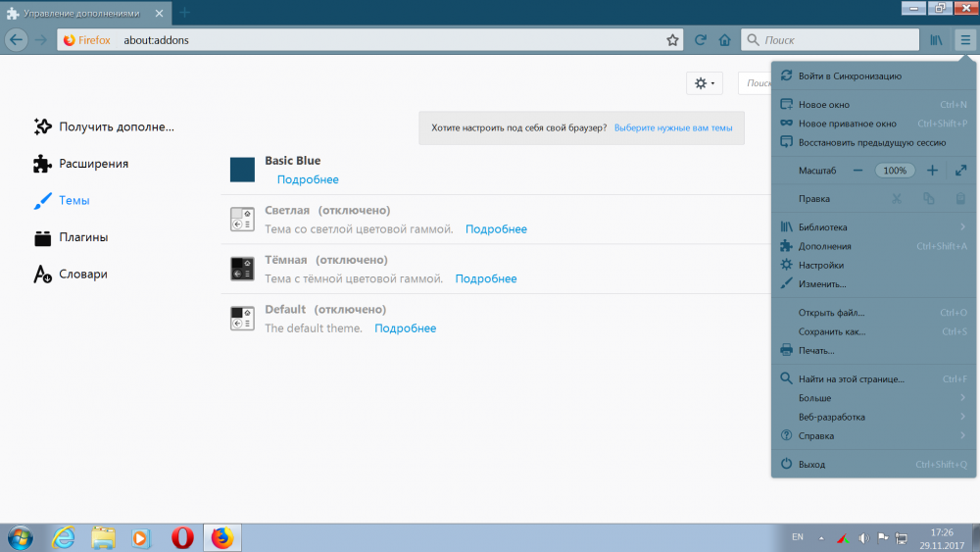Click the Светлая theme thumbnail

[242, 220]
